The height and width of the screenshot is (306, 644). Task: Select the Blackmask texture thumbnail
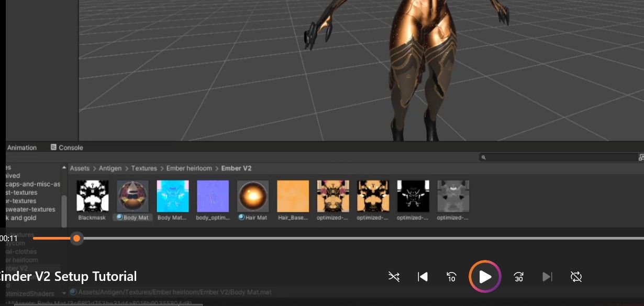click(x=92, y=196)
